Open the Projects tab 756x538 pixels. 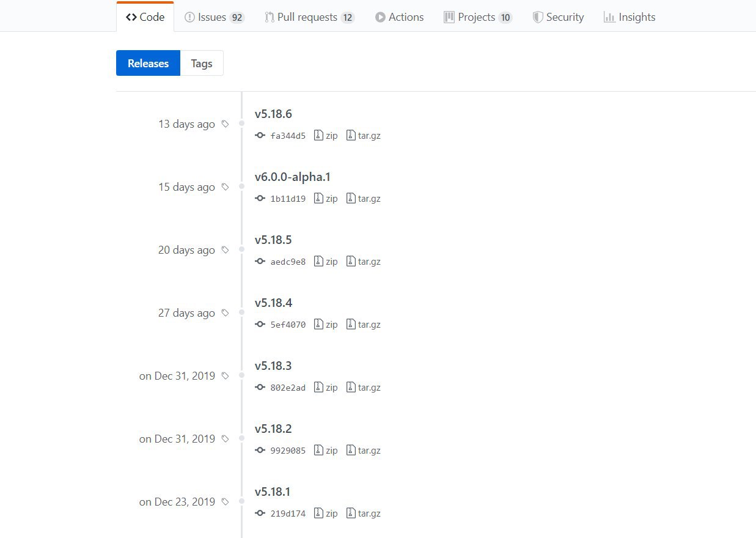click(477, 17)
